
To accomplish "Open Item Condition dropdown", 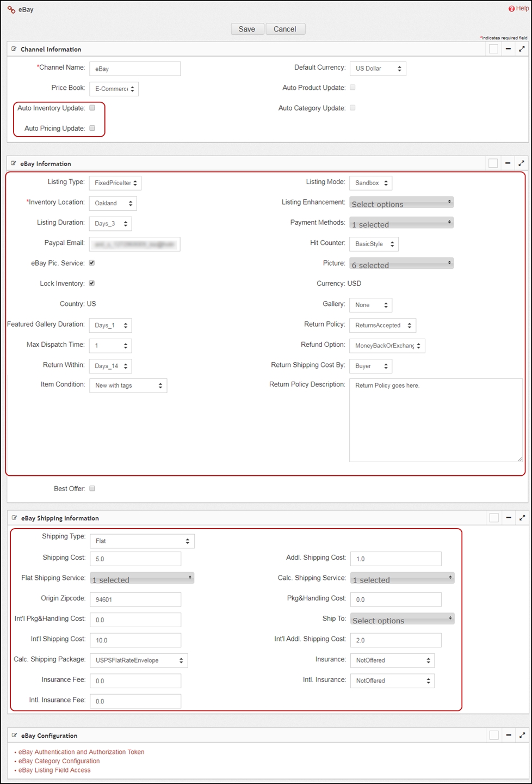I will pyautogui.click(x=128, y=385).
